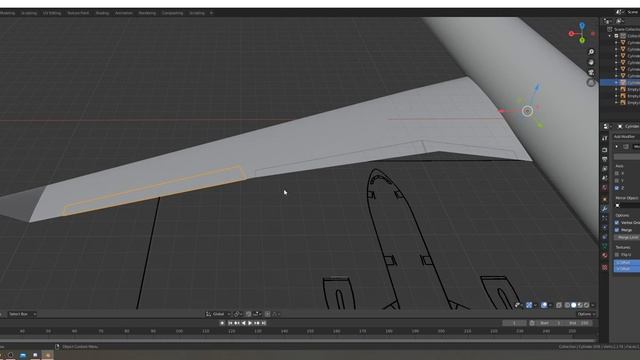Open the Select Box tool dropdown

[x=21, y=314]
